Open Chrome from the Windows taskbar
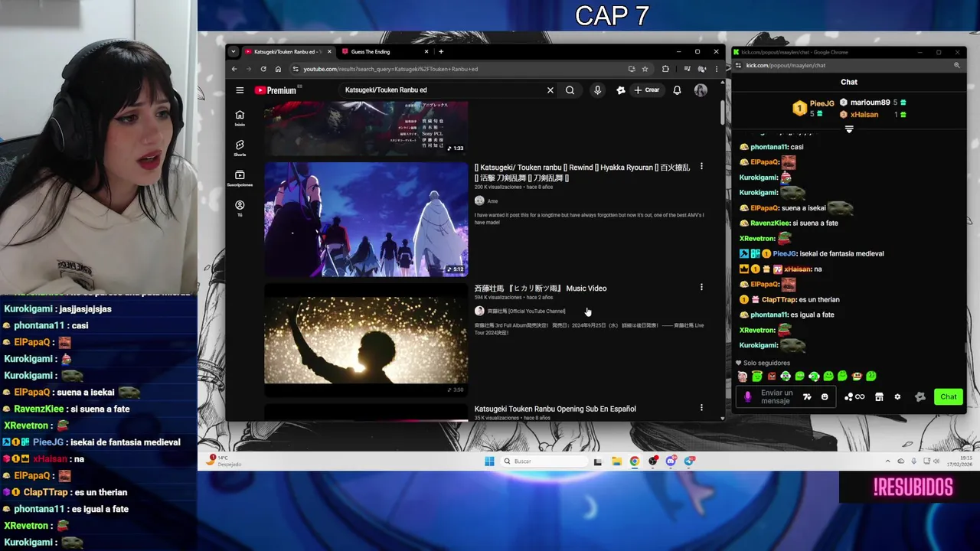Screen dimensions: 980x551 [635, 461]
